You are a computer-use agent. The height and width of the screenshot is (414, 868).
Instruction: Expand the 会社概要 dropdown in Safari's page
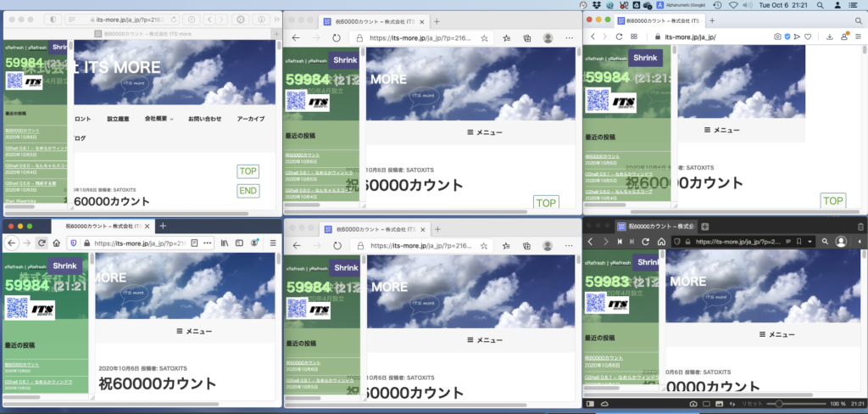(159, 119)
